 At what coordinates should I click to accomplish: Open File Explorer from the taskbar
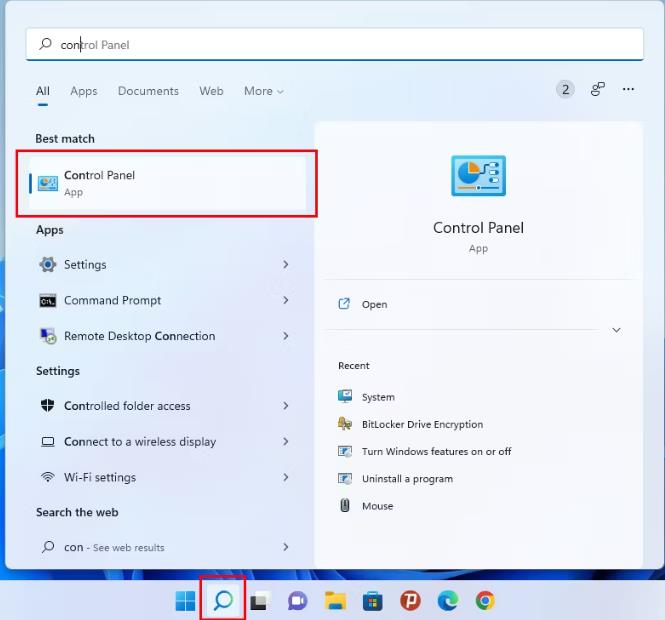(x=335, y=601)
